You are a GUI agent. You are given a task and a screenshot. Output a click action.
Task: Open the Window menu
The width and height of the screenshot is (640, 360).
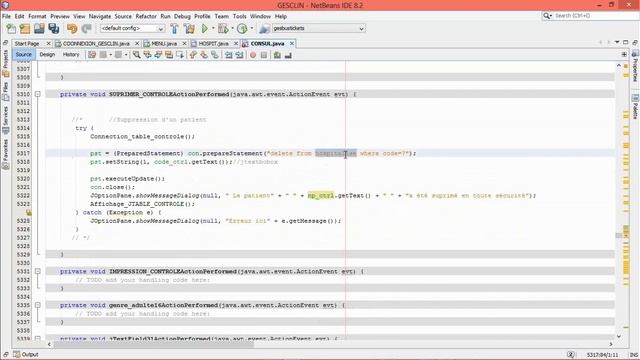260,16
